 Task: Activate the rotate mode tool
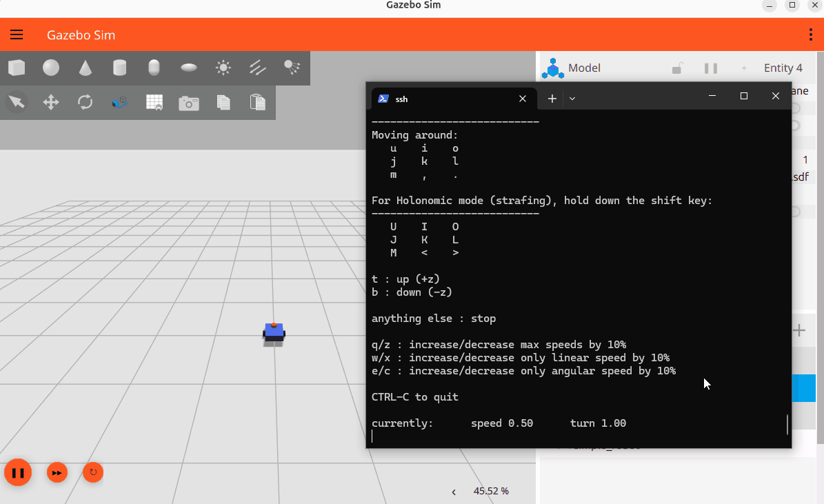pyautogui.click(x=85, y=102)
